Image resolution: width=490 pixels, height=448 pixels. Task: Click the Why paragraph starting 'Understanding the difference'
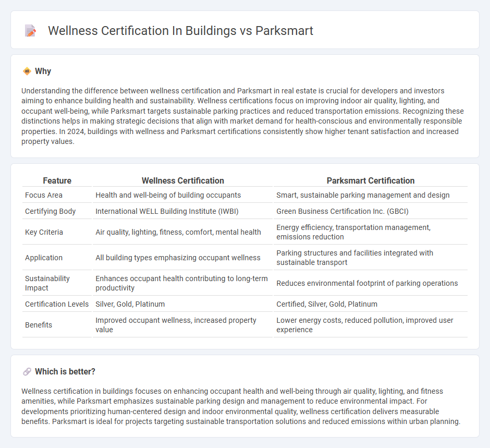pos(242,116)
